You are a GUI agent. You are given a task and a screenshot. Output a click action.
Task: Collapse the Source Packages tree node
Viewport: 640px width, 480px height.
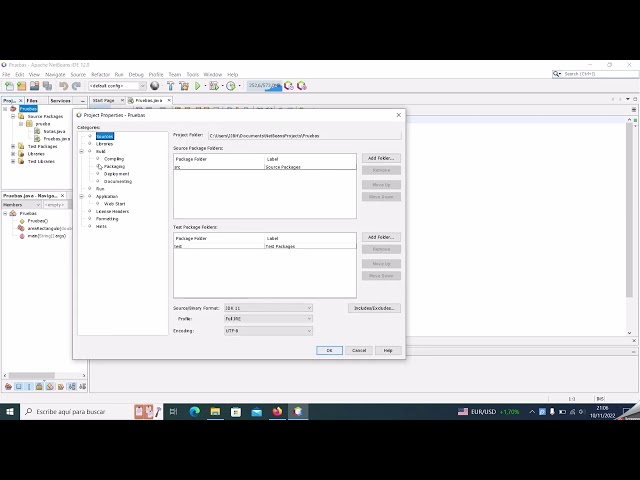13,116
